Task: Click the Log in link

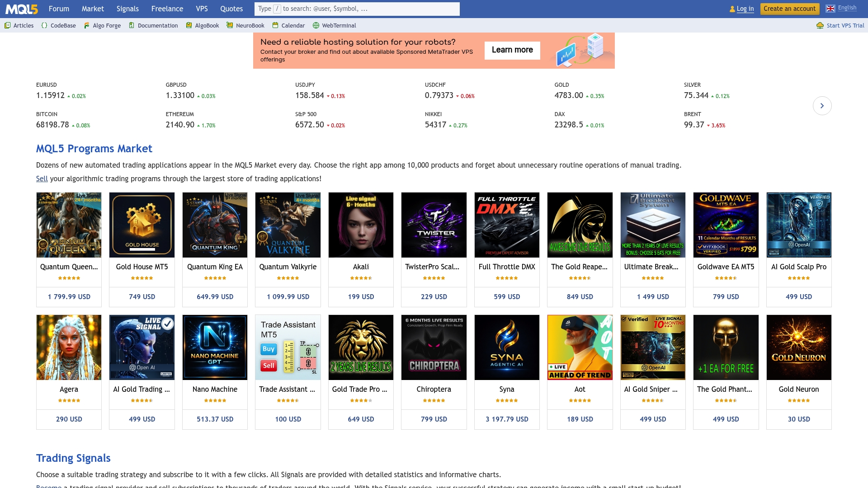Action: (x=745, y=9)
